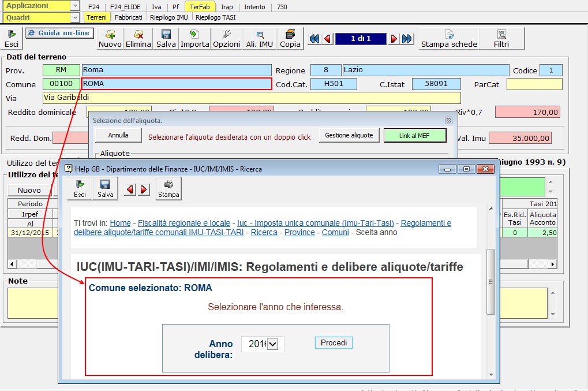Open the Intento tab
Image resolution: width=588 pixels, height=391 pixels.
254,7
